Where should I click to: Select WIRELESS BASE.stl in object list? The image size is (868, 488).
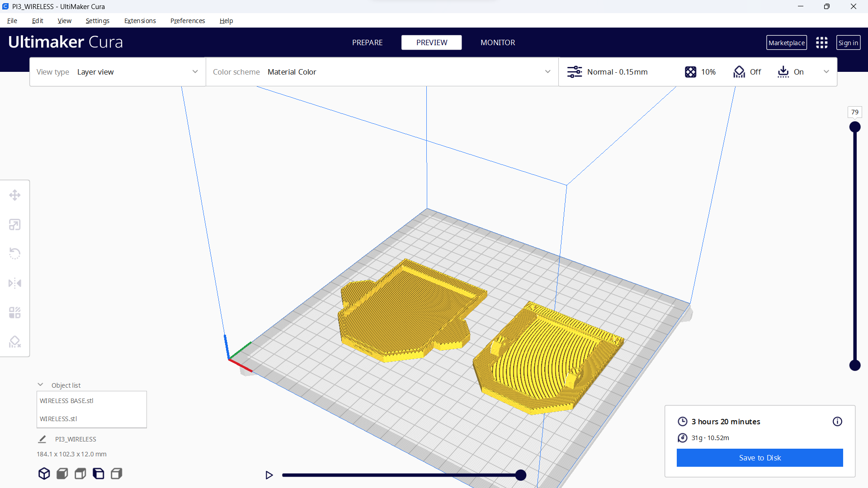pyautogui.click(x=66, y=400)
